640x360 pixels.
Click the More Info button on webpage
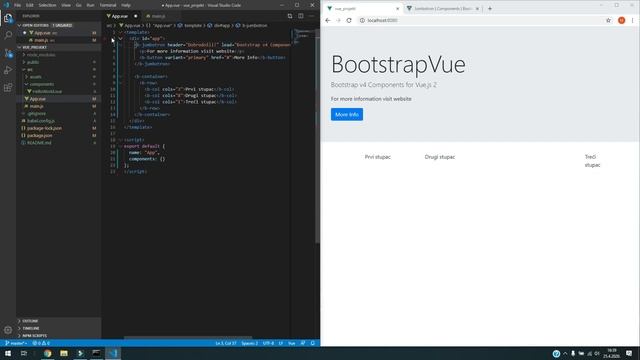pyautogui.click(x=347, y=115)
